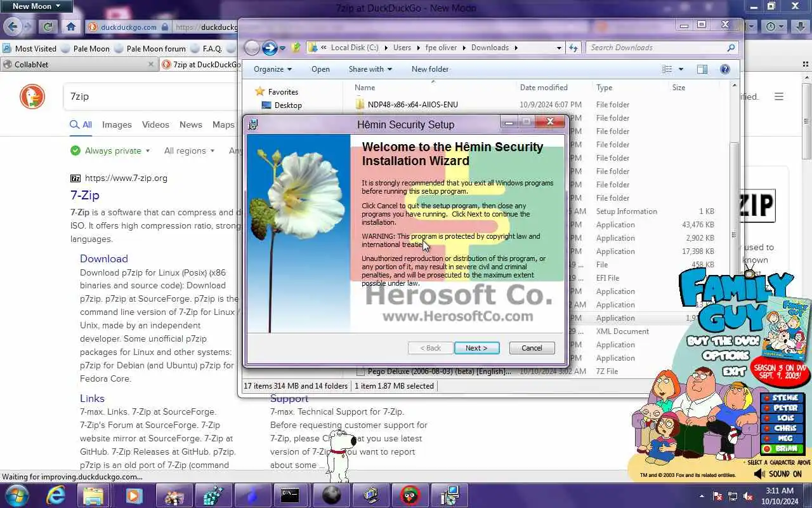The width and height of the screenshot is (812, 508).
Task: Open Internet Explorer from the taskbar
Action: (56, 495)
